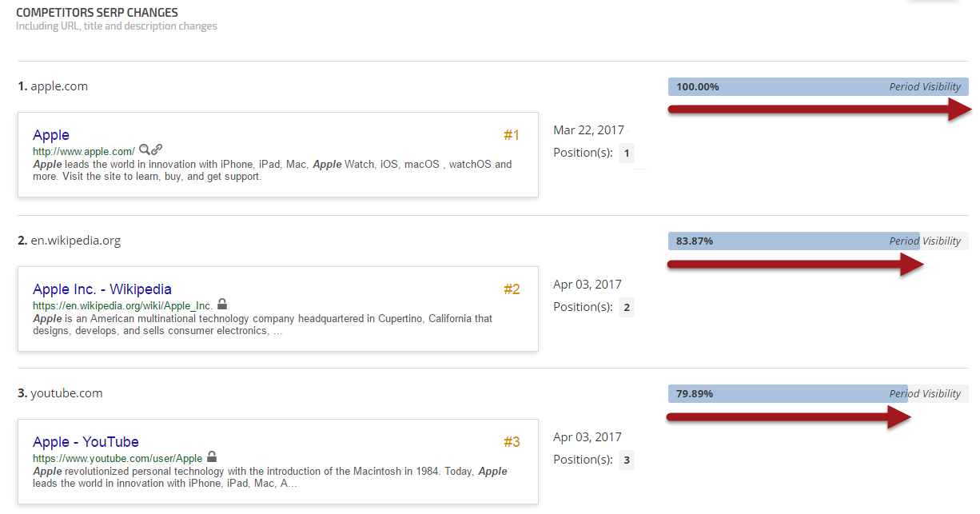The height and width of the screenshot is (514, 980).
Task: Click the #2 rank label
Action: click(512, 289)
